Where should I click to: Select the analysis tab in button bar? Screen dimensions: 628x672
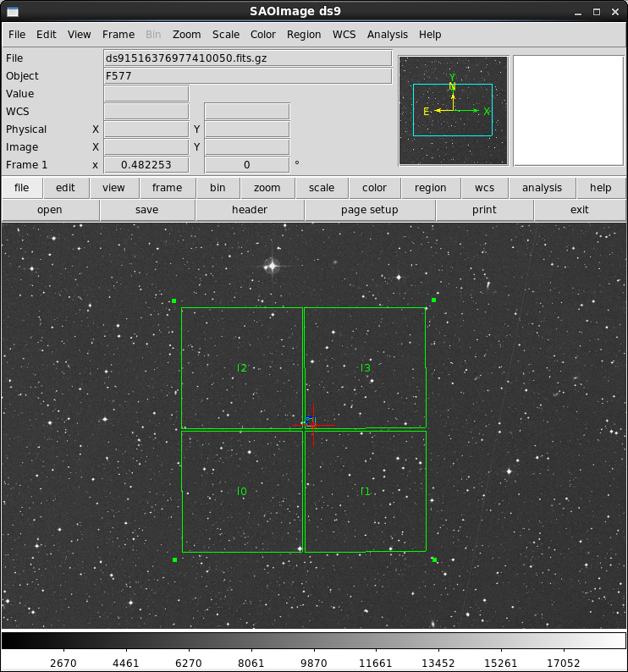point(542,188)
